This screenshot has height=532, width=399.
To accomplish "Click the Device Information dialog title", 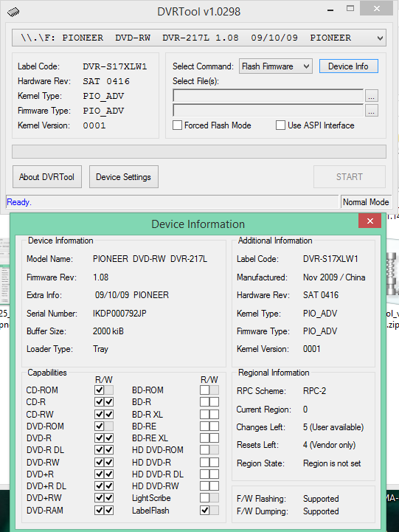I will 198,224.
